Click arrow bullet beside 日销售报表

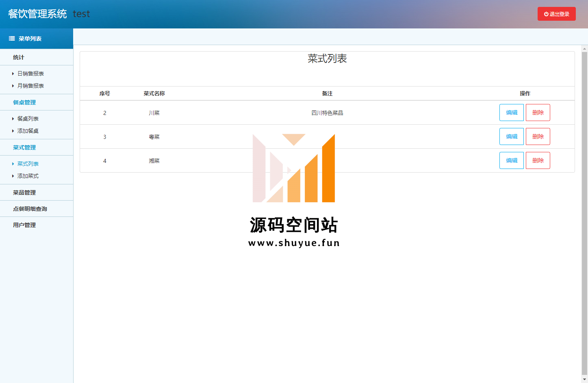click(x=13, y=74)
